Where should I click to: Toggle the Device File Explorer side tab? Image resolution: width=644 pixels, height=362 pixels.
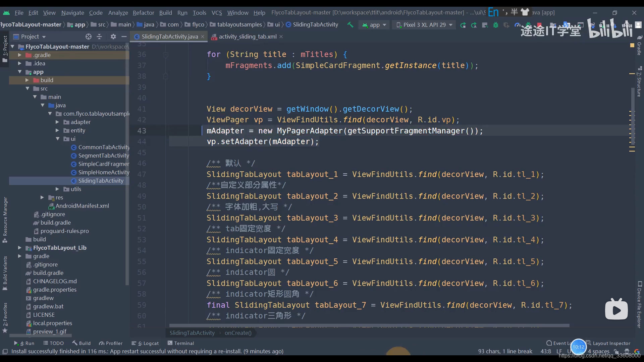(x=639, y=305)
